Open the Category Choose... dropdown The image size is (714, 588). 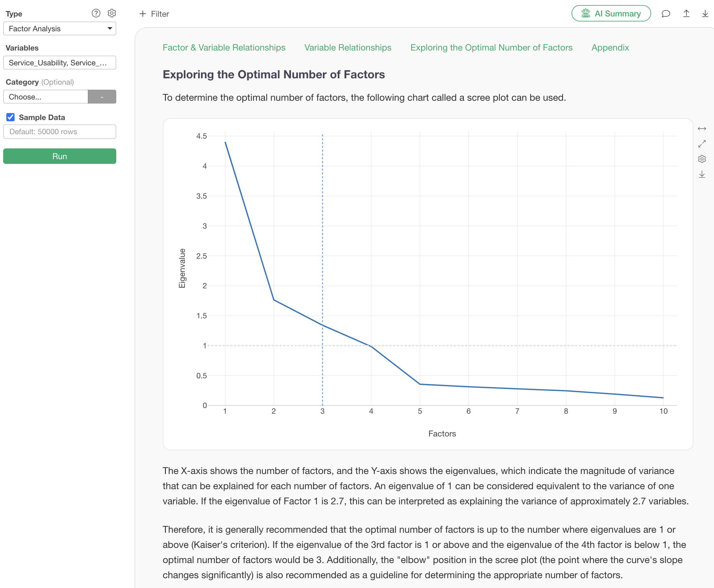pos(46,97)
